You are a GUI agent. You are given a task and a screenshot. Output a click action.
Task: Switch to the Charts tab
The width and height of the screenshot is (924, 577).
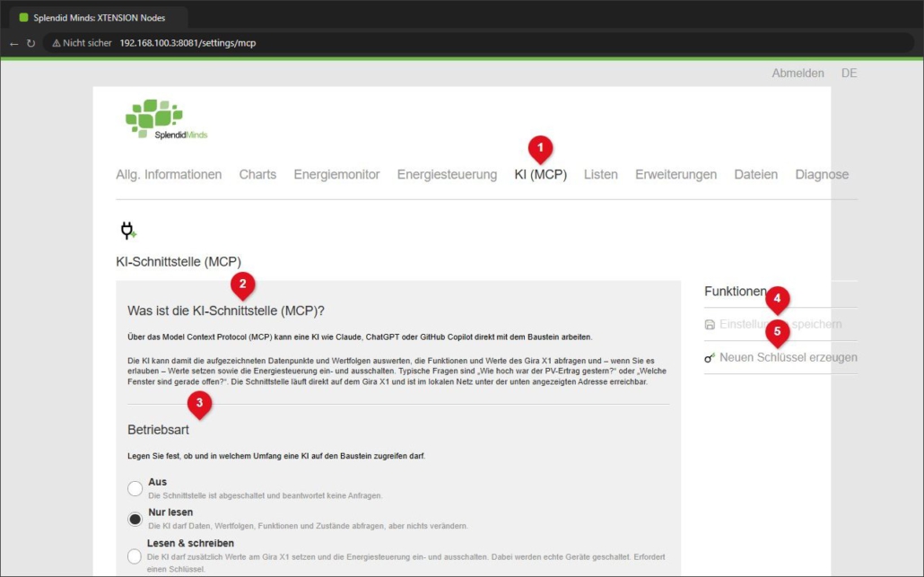pos(257,174)
